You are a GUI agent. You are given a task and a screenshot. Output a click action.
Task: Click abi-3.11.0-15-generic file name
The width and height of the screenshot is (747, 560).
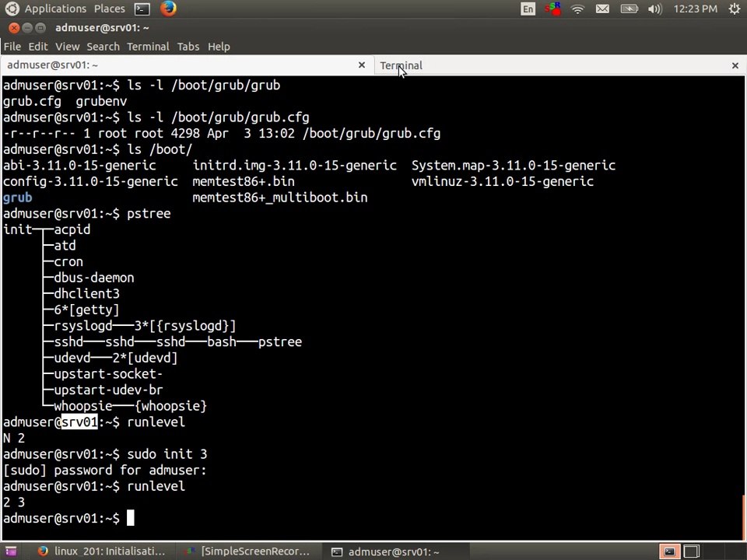click(x=79, y=165)
